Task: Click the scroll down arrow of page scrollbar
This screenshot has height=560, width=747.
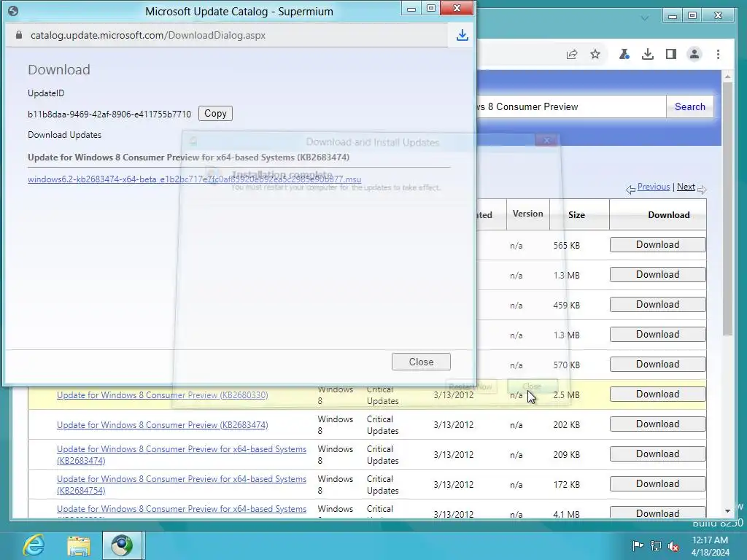Action: 727,511
